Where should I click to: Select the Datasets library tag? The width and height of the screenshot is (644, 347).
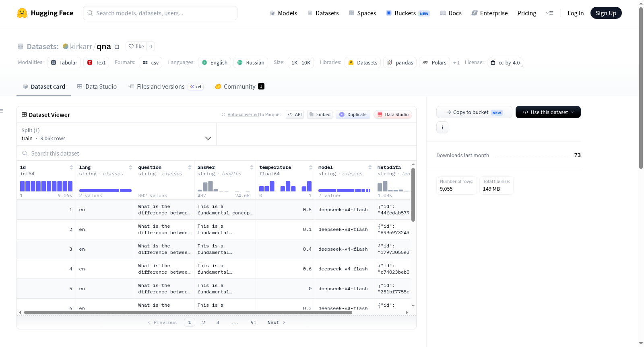point(363,62)
